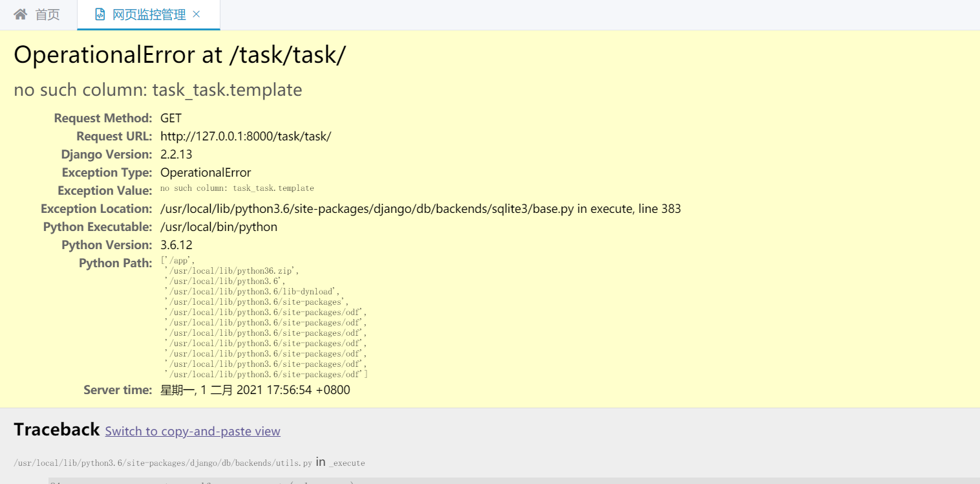Open the copy-and-paste traceback view
Image resolution: width=980 pixels, height=484 pixels.
pos(192,431)
